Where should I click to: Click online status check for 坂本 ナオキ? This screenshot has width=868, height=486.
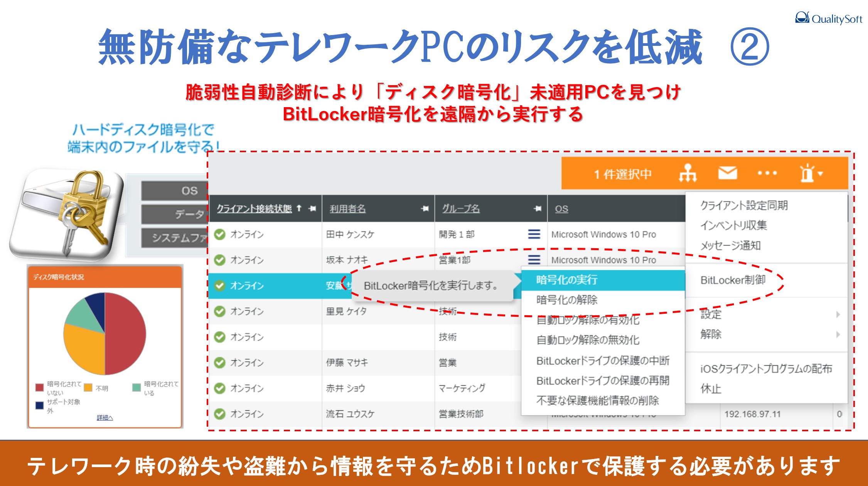pyautogui.click(x=220, y=260)
